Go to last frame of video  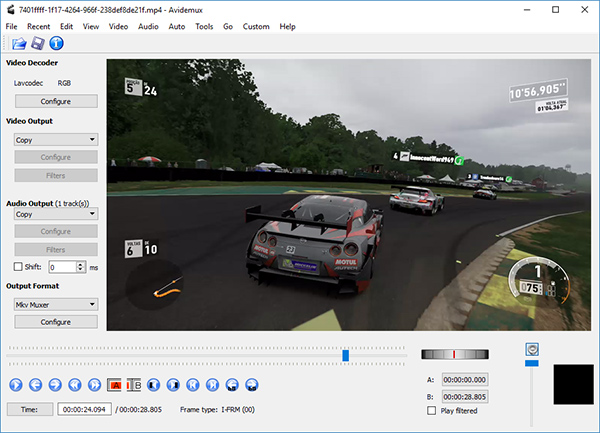pos(212,385)
